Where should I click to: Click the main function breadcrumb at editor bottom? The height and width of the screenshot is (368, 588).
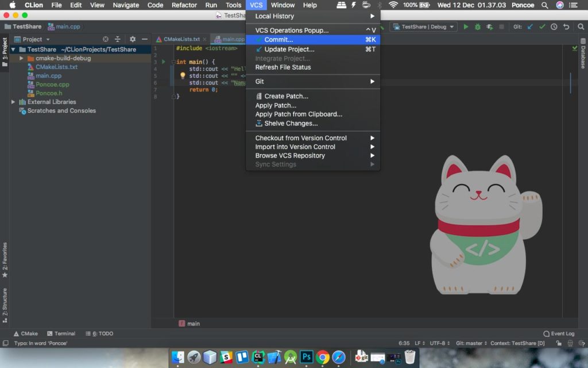pyautogui.click(x=189, y=323)
